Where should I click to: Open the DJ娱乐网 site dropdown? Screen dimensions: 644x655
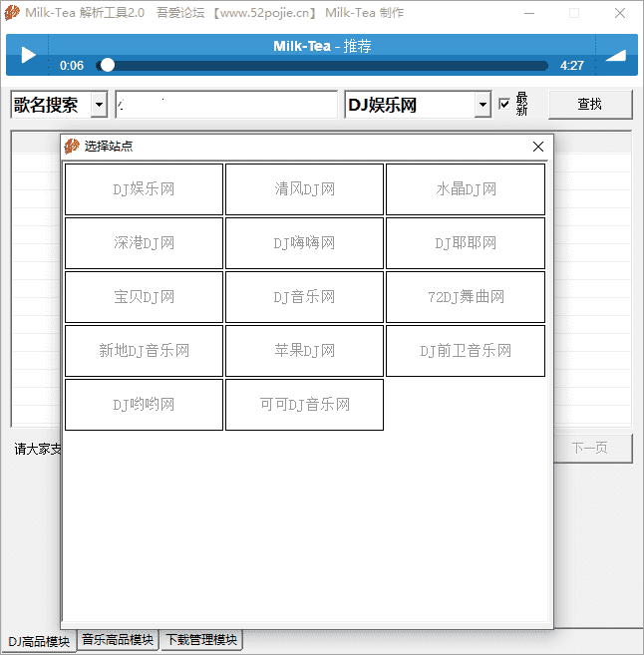tap(483, 105)
